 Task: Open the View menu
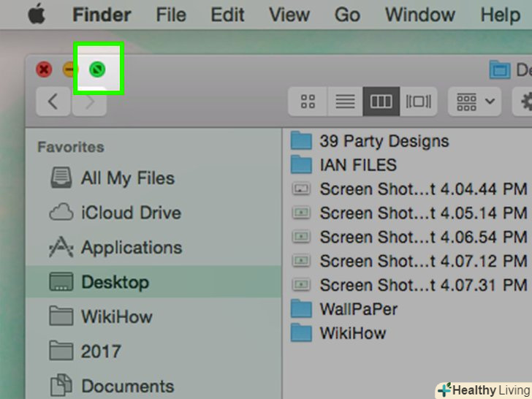click(x=290, y=15)
